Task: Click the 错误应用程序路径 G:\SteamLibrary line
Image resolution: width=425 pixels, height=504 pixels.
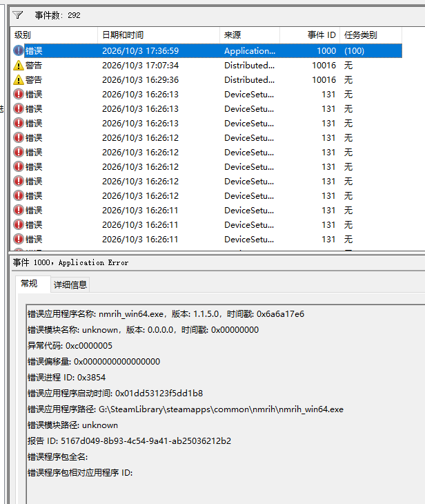Action: 186,409
